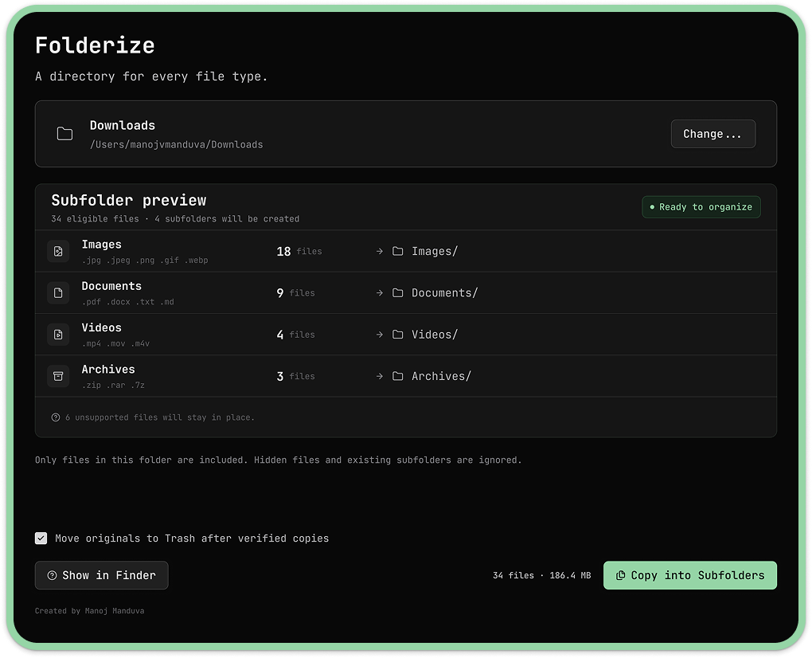The image size is (812, 658).
Task: Click the Downloads folder name
Action: click(123, 125)
